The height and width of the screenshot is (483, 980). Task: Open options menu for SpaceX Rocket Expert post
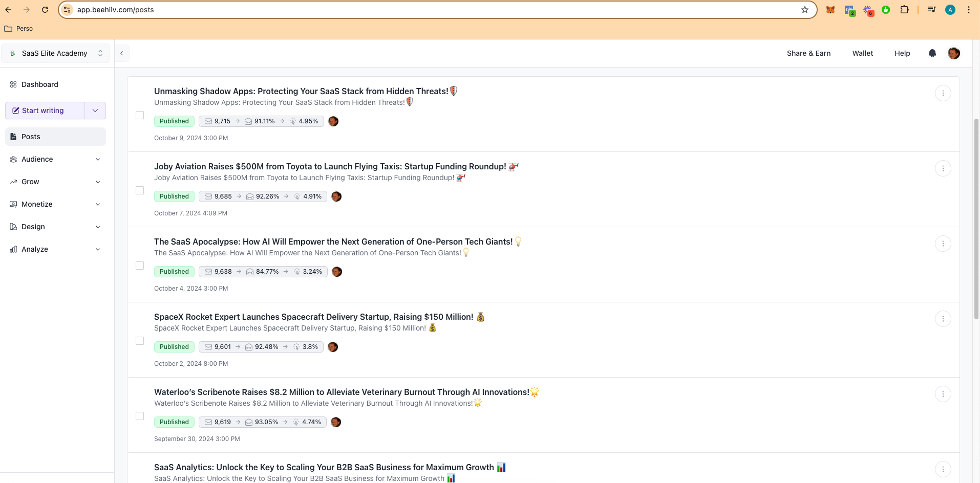coord(943,319)
